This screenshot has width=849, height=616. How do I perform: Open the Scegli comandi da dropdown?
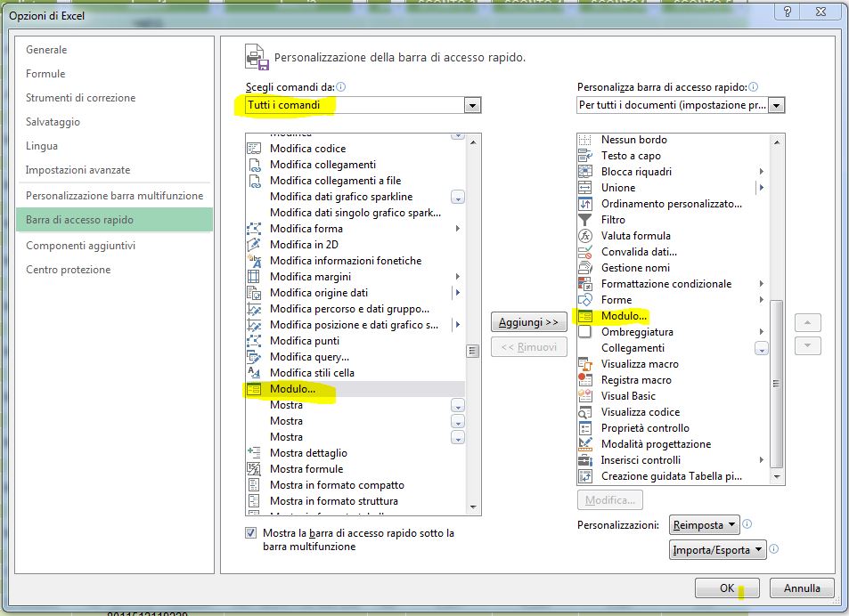coord(472,105)
